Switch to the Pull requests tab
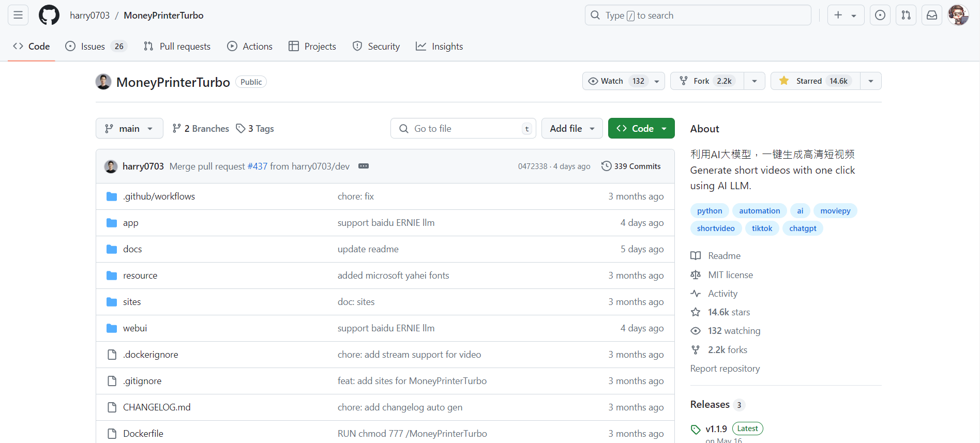 point(177,46)
